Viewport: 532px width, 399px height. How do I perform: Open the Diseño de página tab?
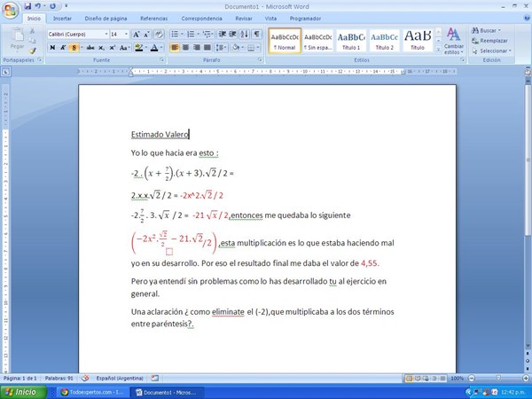106,19
